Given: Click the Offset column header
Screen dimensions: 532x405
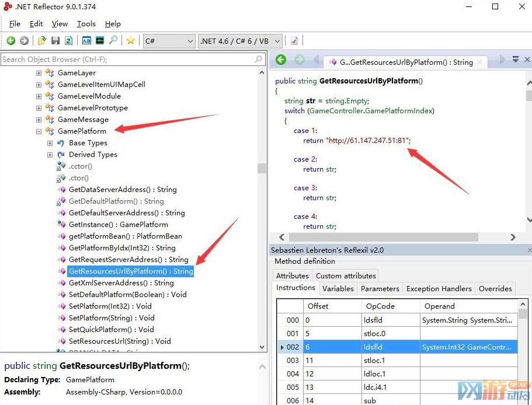Looking at the screenshot, I should pyautogui.click(x=332, y=306).
